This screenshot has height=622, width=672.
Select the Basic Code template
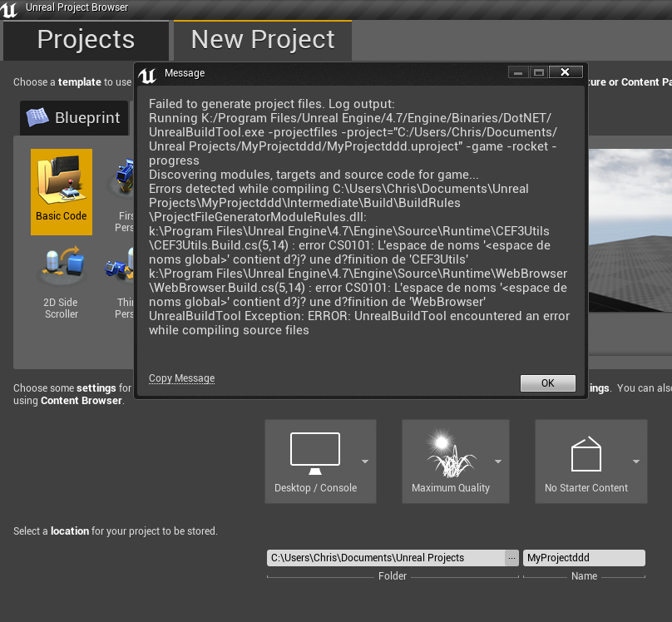pos(62,192)
